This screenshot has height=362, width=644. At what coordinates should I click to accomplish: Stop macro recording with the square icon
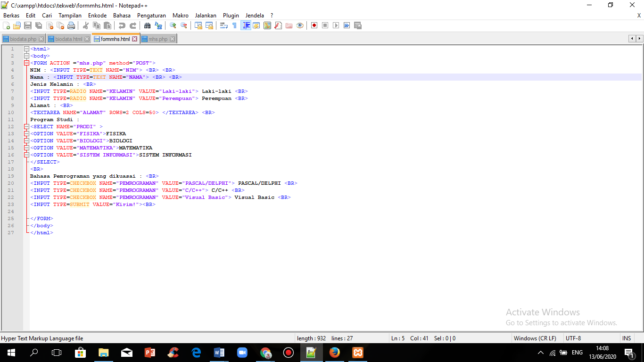pos(325,25)
